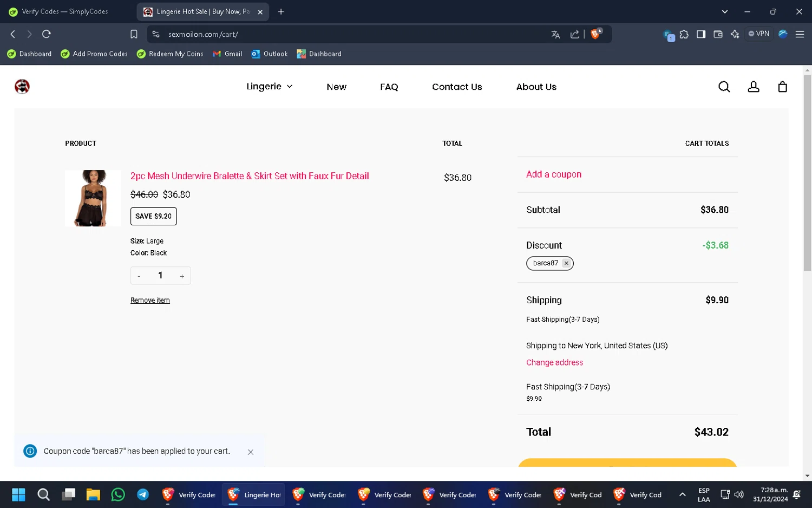This screenshot has height=508, width=812.
Task: Open the extensions puzzle icon
Action: [684, 34]
